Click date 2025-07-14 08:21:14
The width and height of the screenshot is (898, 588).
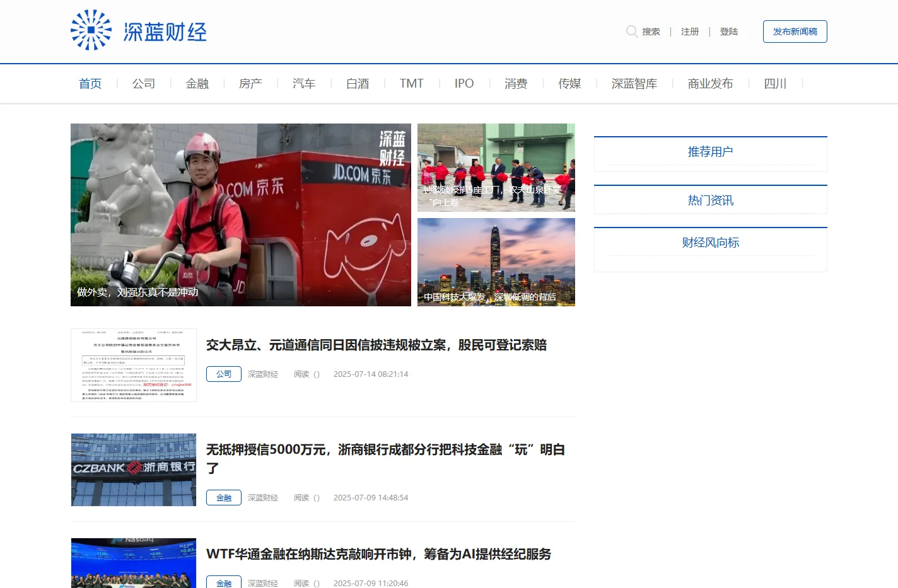[x=371, y=374]
